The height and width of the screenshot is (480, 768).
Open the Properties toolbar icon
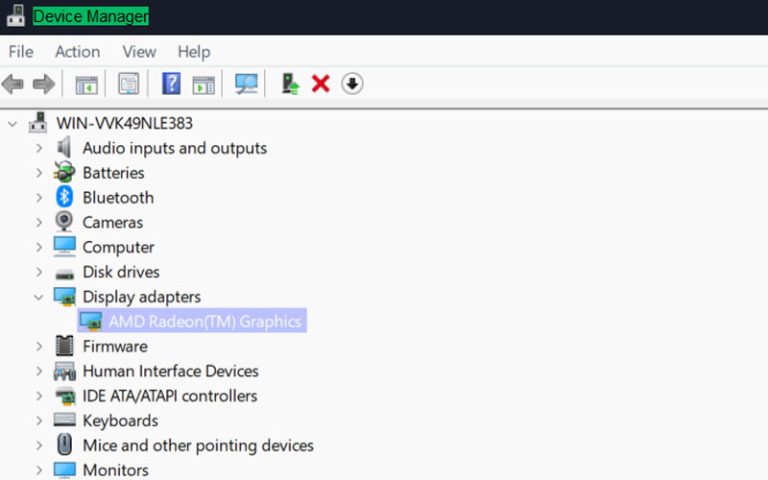point(129,84)
